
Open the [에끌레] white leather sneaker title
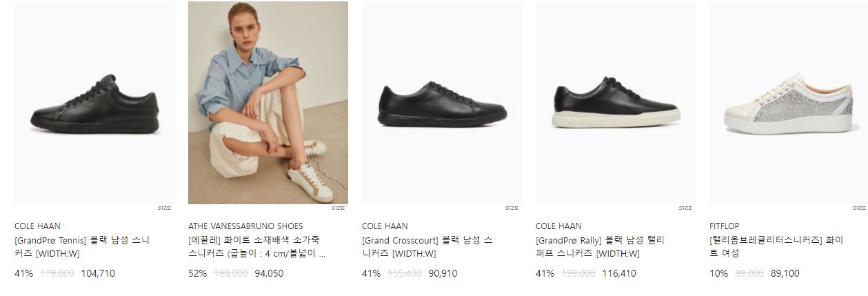coord(256,247)
